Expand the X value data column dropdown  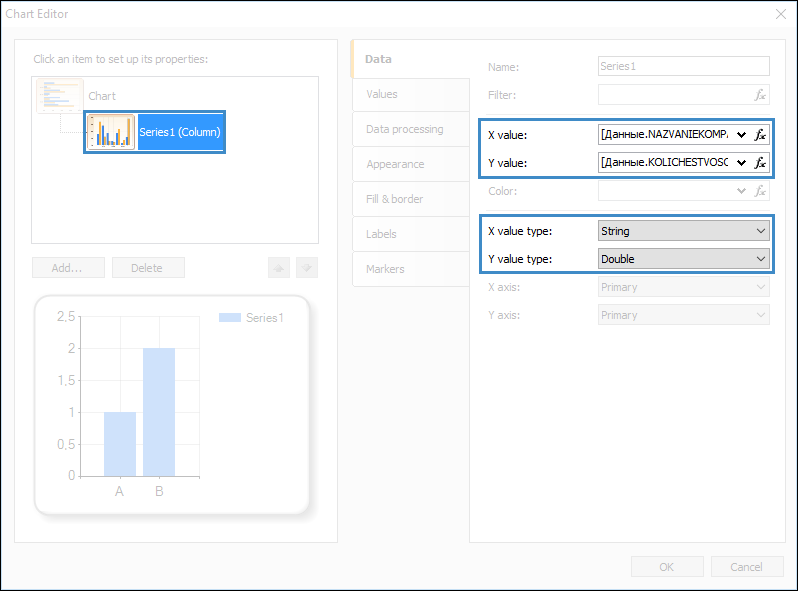pyautogui.click(x=741, y=135)
